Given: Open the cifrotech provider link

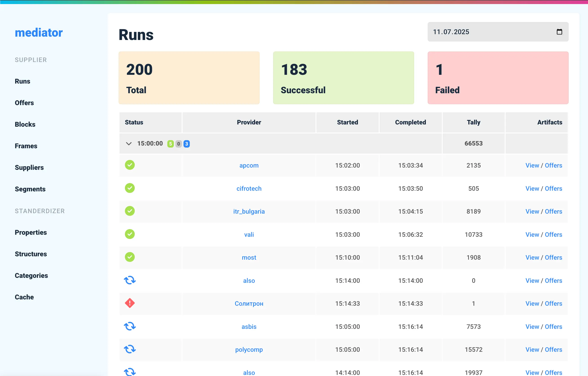Looking at the screenshot, I should point(249,188).
